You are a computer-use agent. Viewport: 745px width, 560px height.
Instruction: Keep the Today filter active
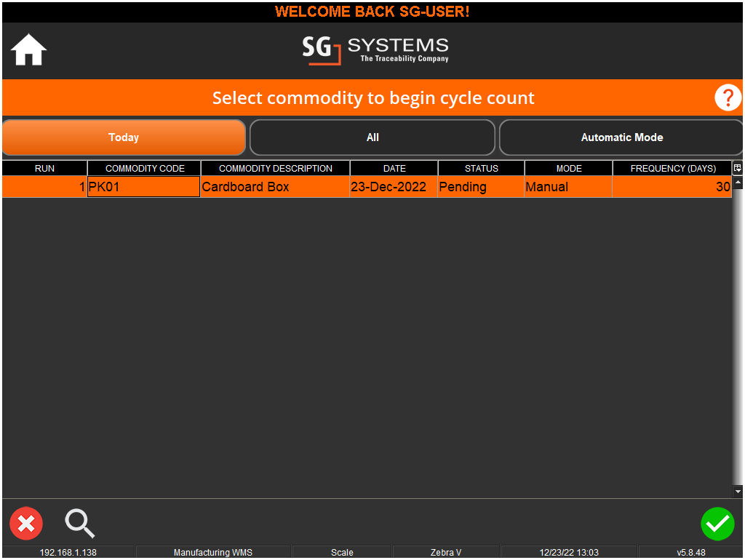(124, 137)
